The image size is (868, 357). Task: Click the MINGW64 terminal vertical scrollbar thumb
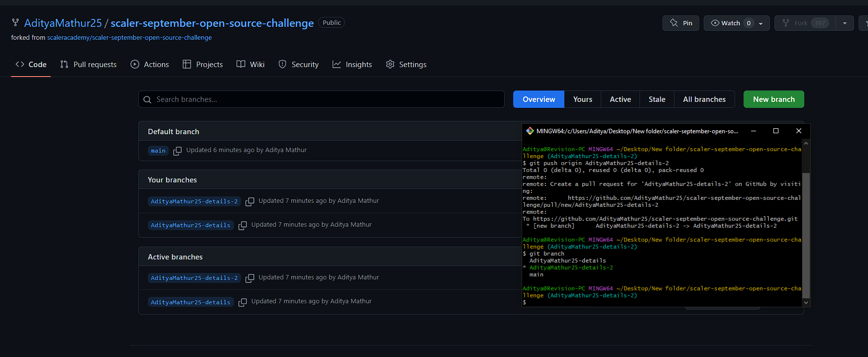point(806,235)
